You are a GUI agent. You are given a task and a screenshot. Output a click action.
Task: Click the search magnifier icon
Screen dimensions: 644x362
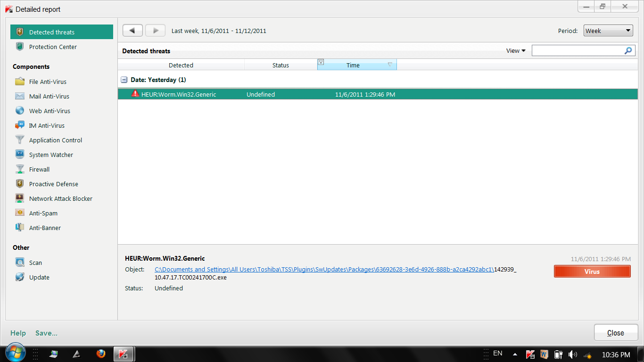click(628, 51)
